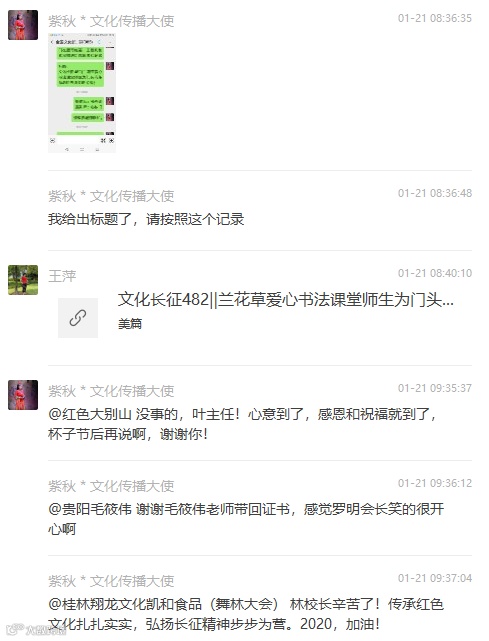This screenshot has width=489, height=641.
Task: Click sender name 紫秋 at 08:36:48 message
Action: (x=111, y=196)
